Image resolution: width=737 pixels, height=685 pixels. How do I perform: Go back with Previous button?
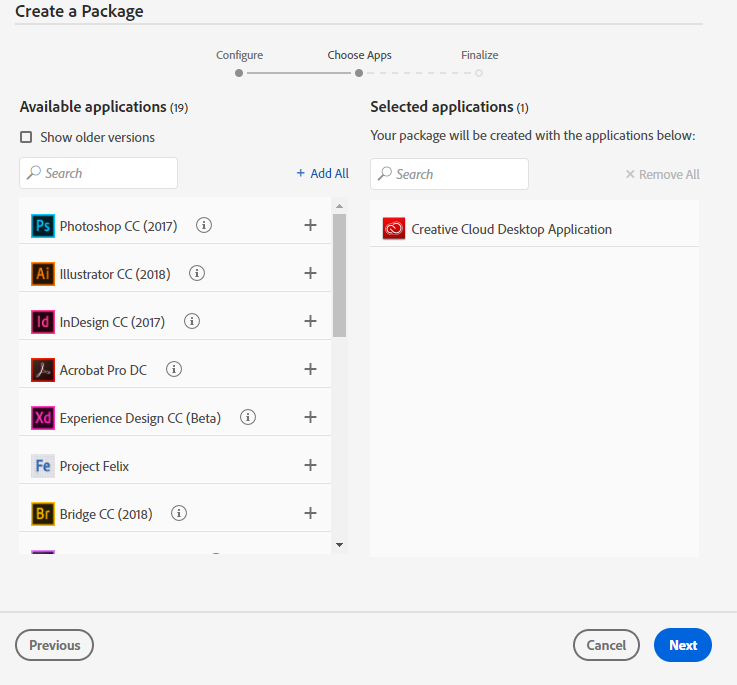[55, 645]
